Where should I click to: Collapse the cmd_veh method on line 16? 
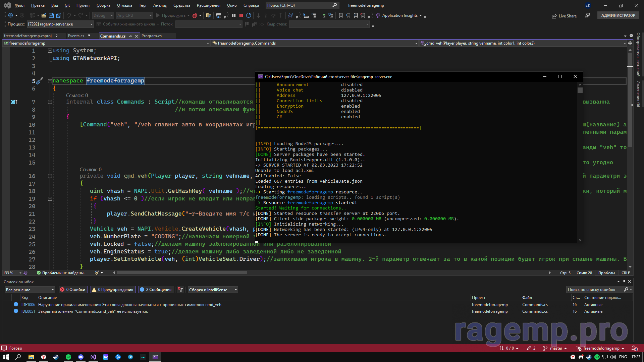(50, 176)
